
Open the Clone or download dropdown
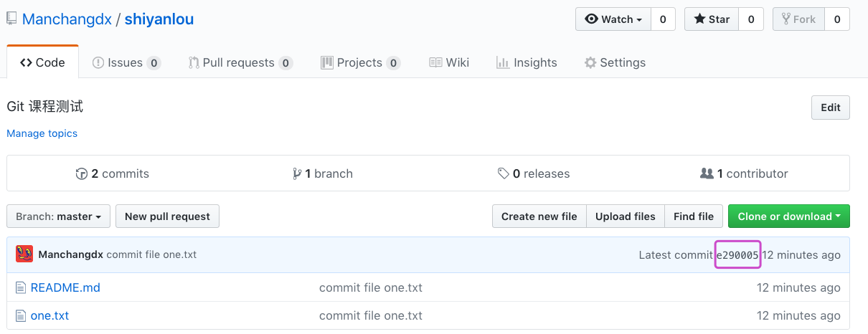(788, 216)
